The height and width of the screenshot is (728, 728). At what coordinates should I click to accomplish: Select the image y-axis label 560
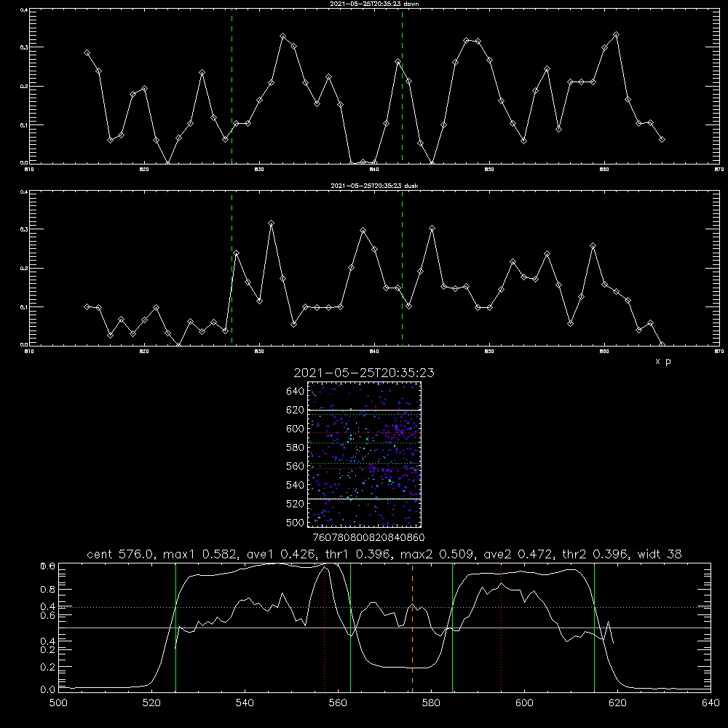[296, 466]
